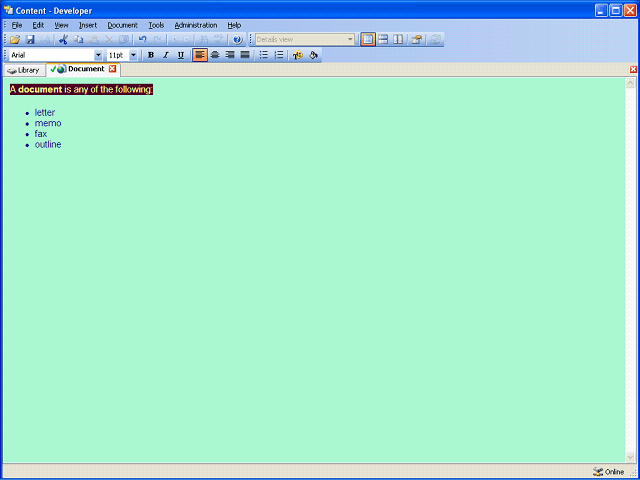Open the font color tool icon
This screenshot has height=480, width=640.
tap(298, 55)
